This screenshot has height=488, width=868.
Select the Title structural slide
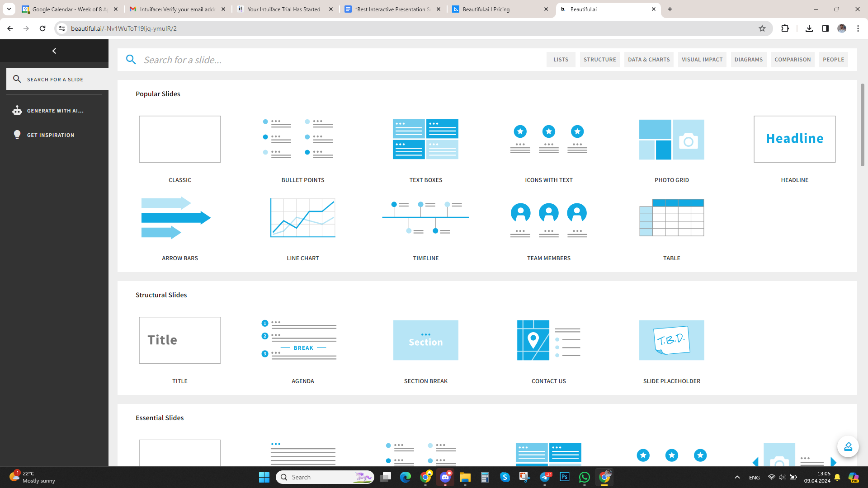point(179,340)
